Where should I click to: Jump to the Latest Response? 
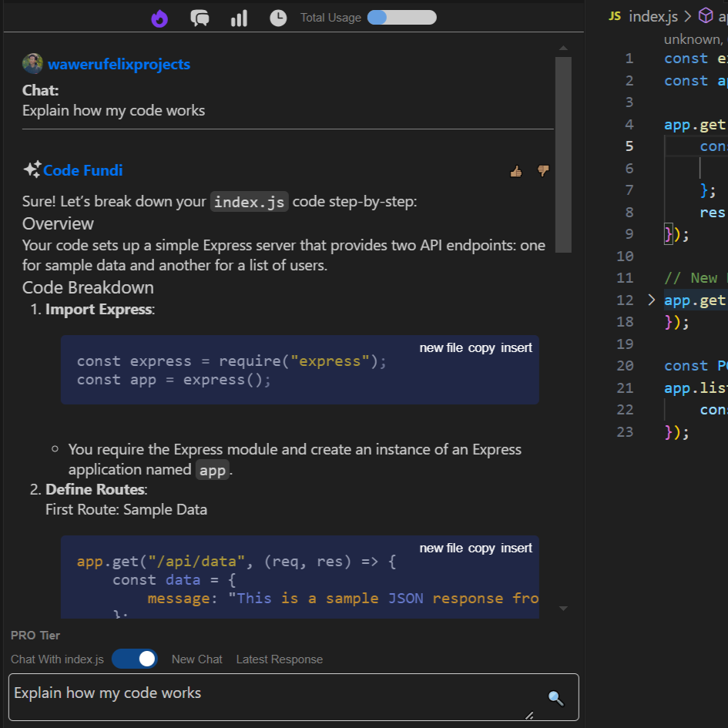(280, 659)
